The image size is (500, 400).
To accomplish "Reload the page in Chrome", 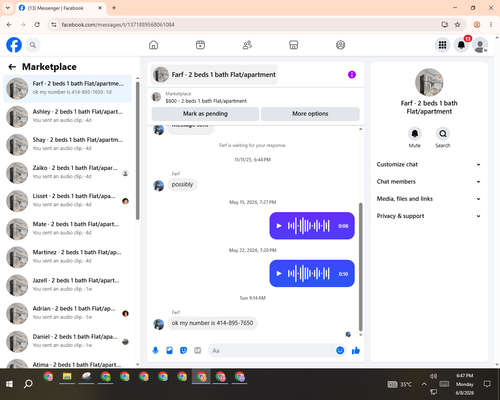I will 37,25.
